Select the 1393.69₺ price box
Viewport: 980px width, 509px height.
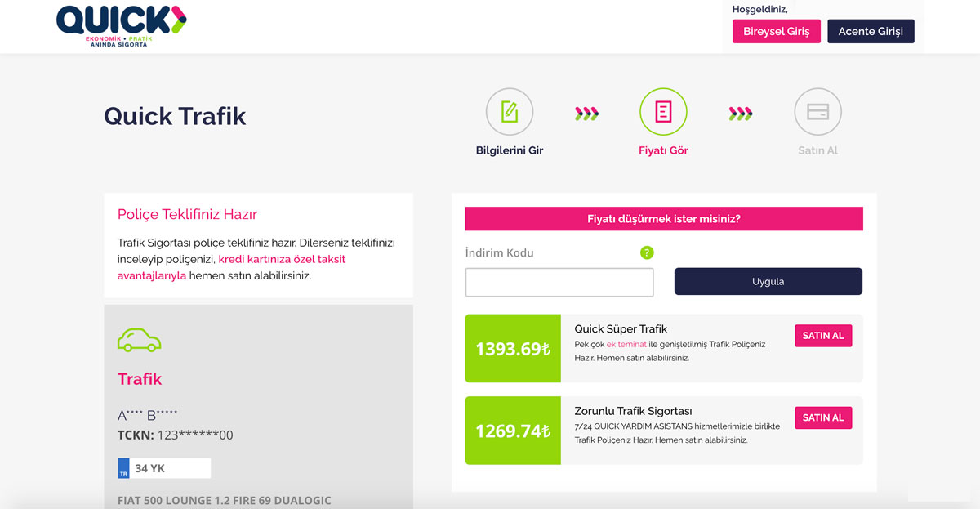coord(513,349)
